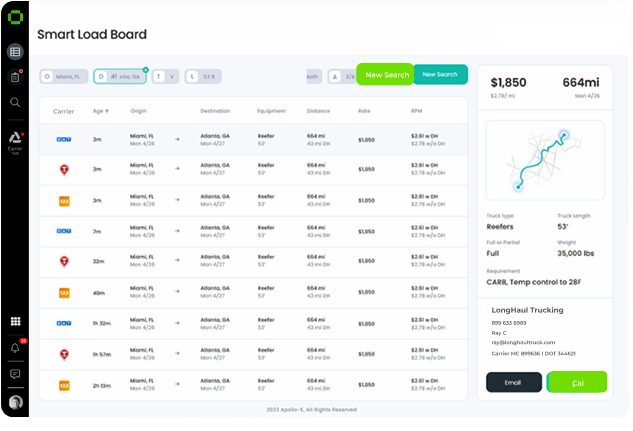This screenshot has width=633, height=431.
Task: Click the Destination column header
Action: [215, 111]
